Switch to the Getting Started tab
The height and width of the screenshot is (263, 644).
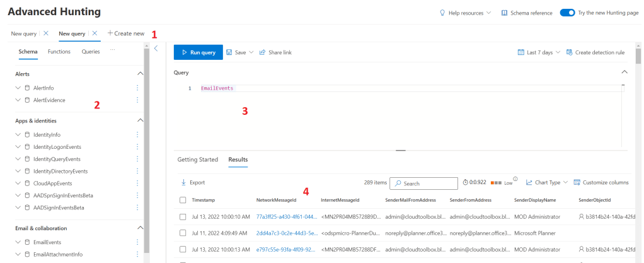tap(198, 160)
